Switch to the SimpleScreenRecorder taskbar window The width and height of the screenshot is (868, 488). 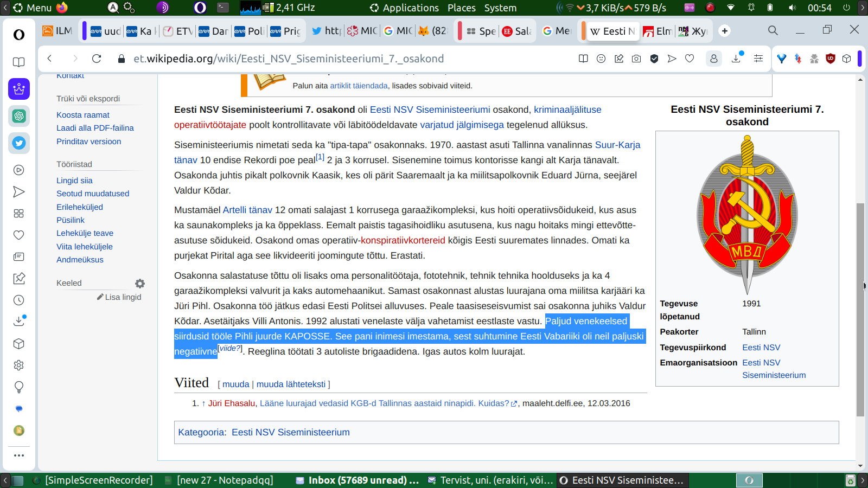93,480
